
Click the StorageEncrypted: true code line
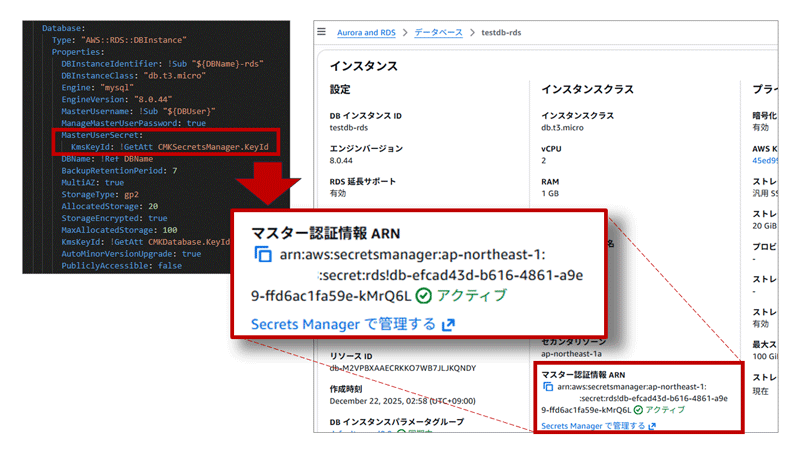point(114,218)
